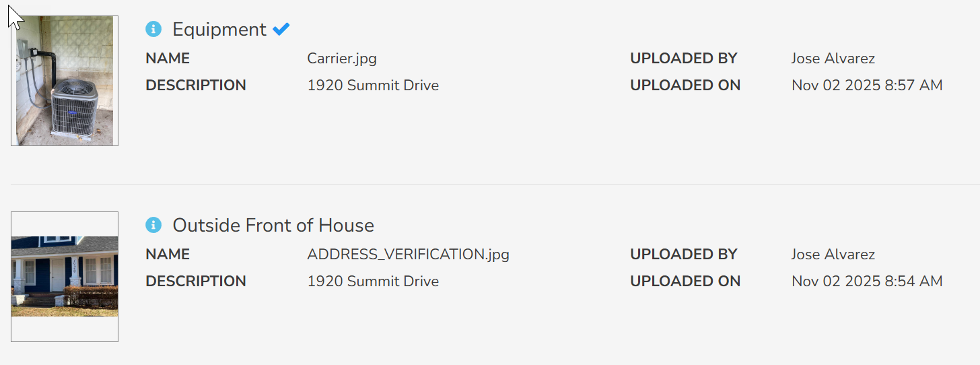Select the ADDRESS_VERIFICATION.jpg file name
980x365 pixels.
pos(408,255)
